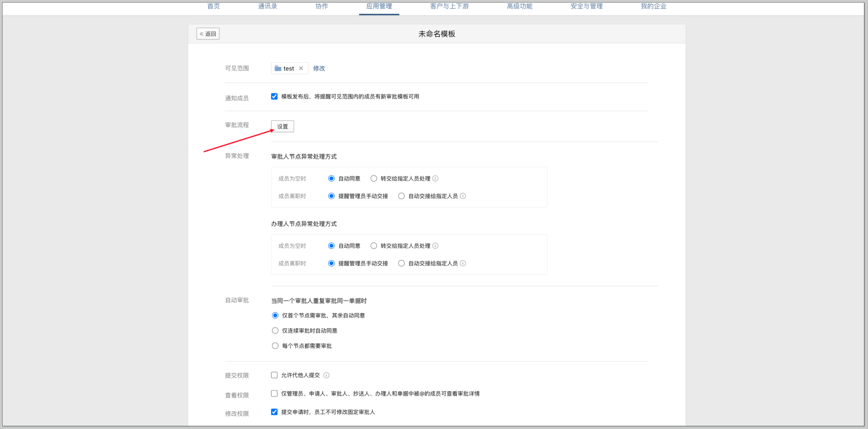The image size is (868, 429).
Task: Click info icon beside 允许代他人提交
Action: tap(326, 375)
